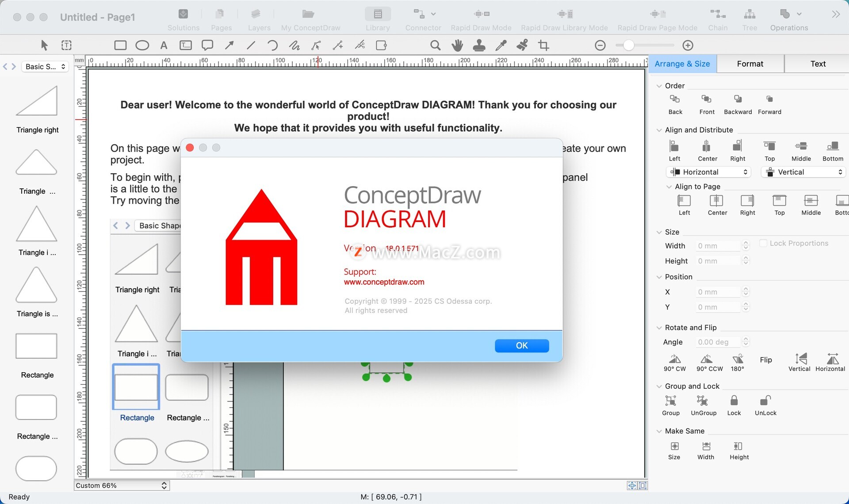Switch to the Format tab
This screenshot has height=504, width=849.
tap(750, 64)
